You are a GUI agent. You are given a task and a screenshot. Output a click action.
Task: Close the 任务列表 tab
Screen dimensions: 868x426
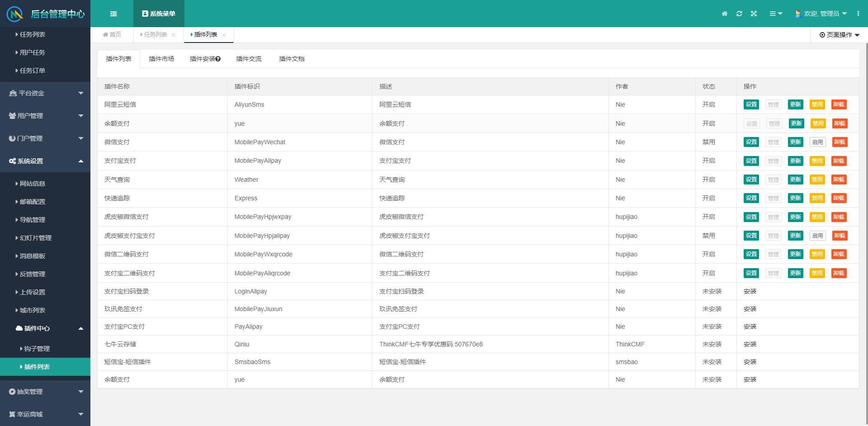[x=174, y=35]
